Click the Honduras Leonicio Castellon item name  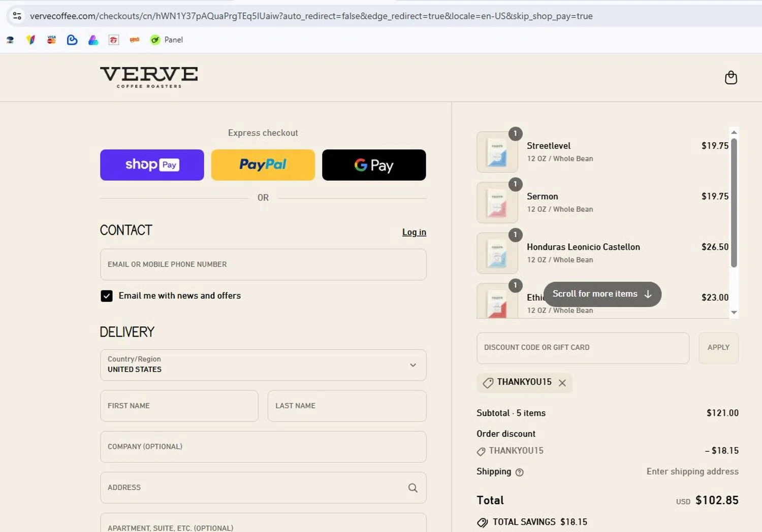[x=583, y=247]
